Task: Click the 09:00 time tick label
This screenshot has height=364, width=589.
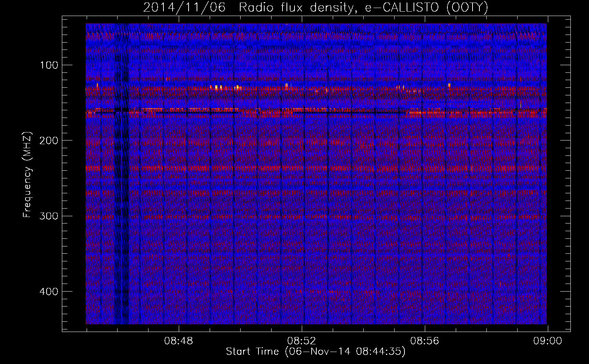Action: [548, 341]
